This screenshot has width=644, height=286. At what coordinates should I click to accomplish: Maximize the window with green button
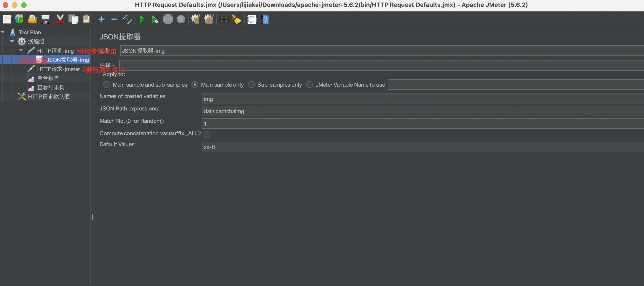coord(24,5)
